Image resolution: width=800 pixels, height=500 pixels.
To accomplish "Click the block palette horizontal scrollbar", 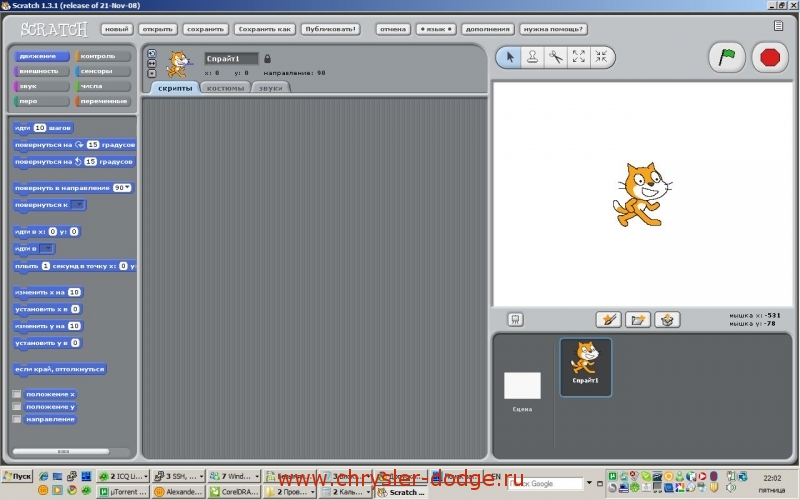I will tap(61, 452).
